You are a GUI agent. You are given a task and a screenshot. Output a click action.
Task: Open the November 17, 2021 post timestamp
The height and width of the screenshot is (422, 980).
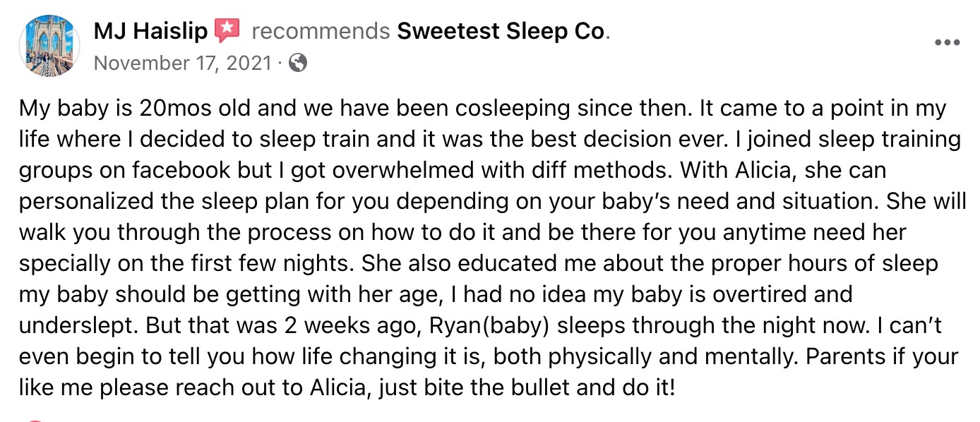[x=182, y=64]
